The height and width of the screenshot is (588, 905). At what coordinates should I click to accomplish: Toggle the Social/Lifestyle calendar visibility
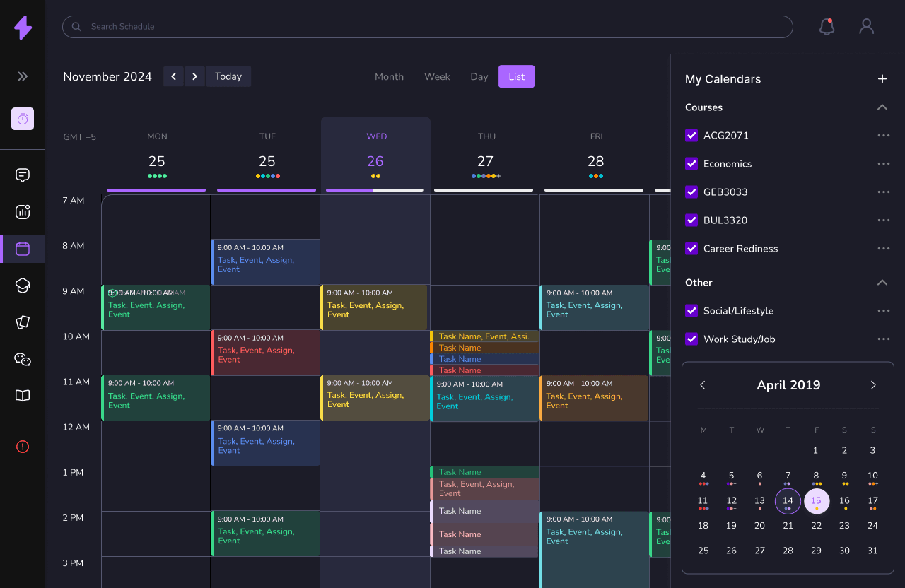[x=691, y=310]
